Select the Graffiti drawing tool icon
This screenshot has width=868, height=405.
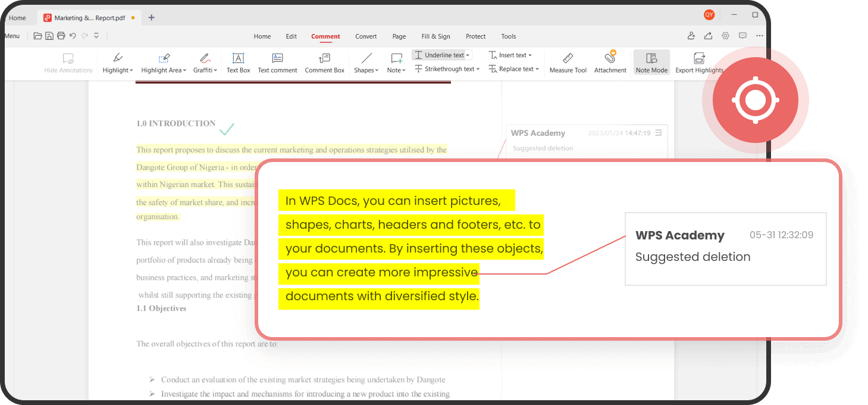click(205, 58)
